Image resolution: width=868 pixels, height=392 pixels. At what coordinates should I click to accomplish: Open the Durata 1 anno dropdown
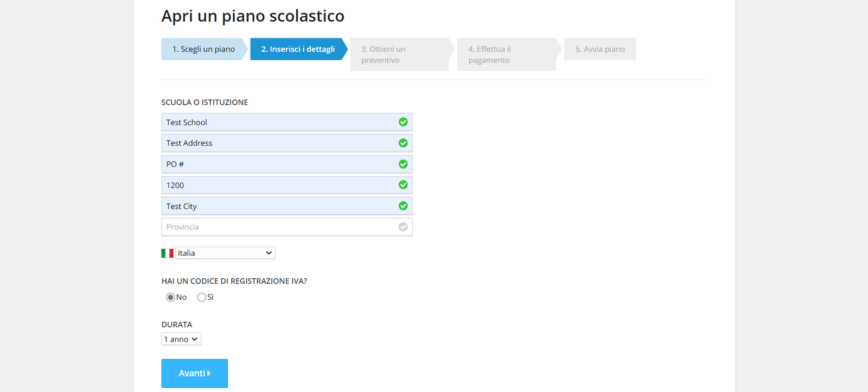tap(181, 339)
